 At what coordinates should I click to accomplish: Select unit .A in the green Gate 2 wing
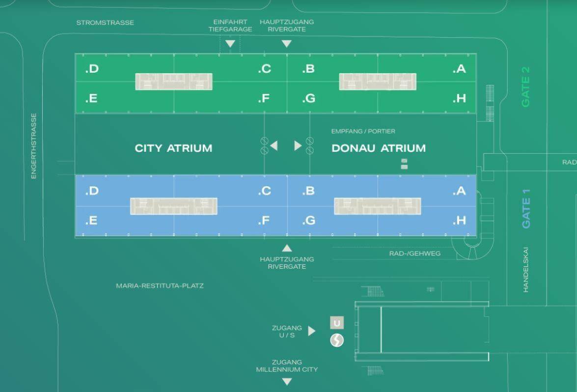pos(459,69)
